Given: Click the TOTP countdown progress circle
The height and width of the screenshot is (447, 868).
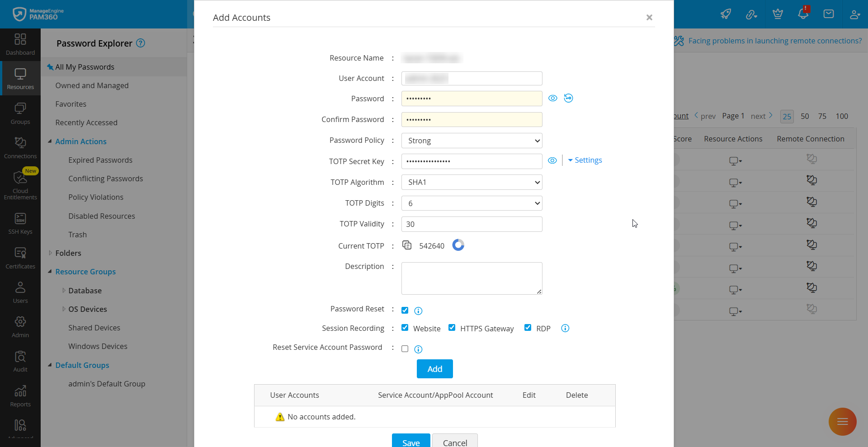Looking at the screenshot, I should 458,245.
